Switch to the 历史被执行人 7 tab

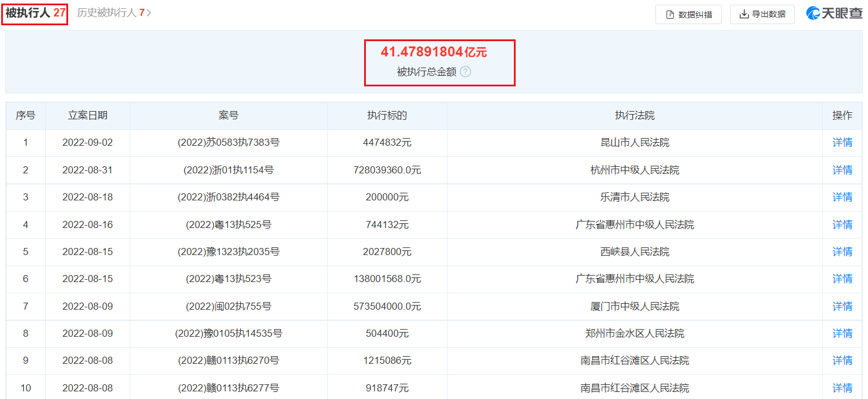tap(115, 13)
